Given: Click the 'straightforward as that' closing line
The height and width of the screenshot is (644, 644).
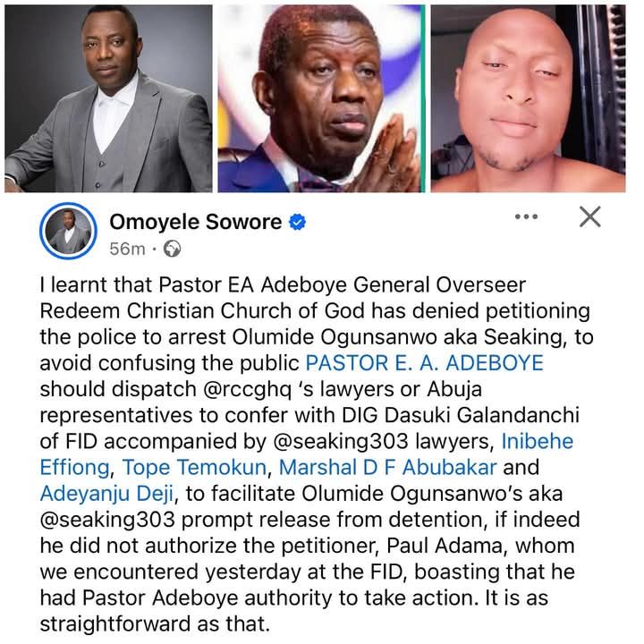Looking at the screenshot, I should click(x=155, y=624).
